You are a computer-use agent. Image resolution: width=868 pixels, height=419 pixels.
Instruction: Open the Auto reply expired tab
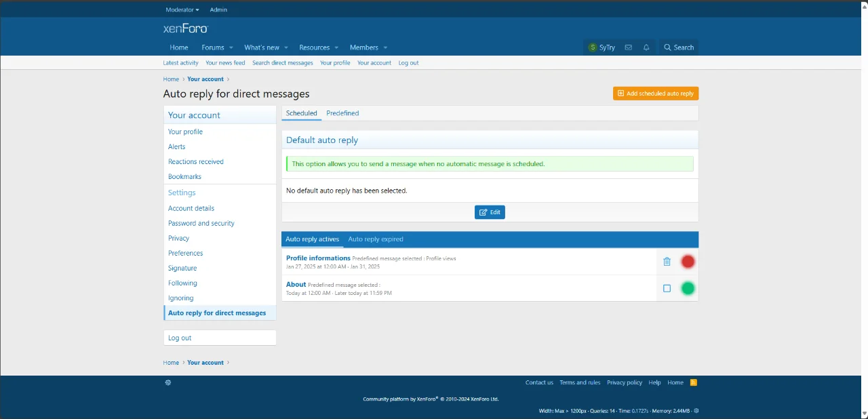(375, 239)
